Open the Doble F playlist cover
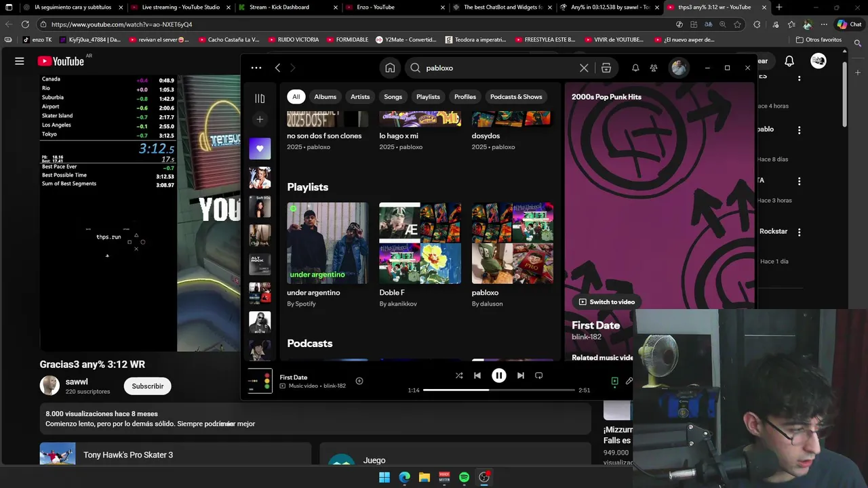Viewport: 868px width, 488px height. [420, 243]
